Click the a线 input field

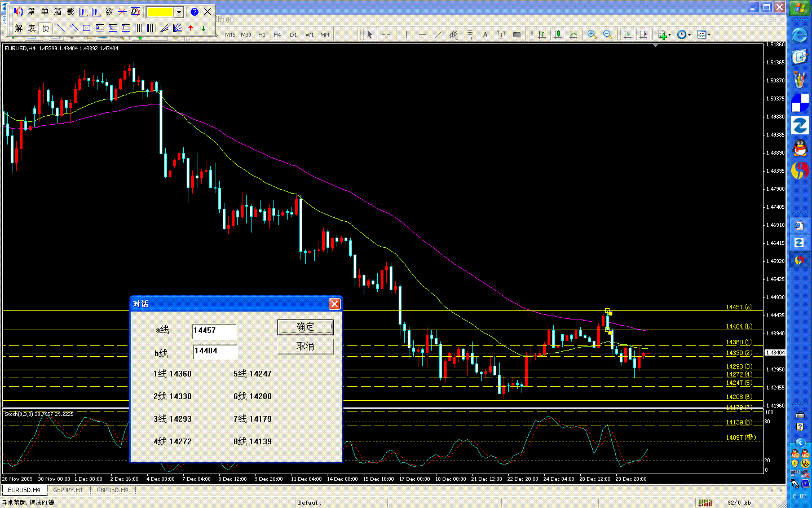tap(214, 331)
